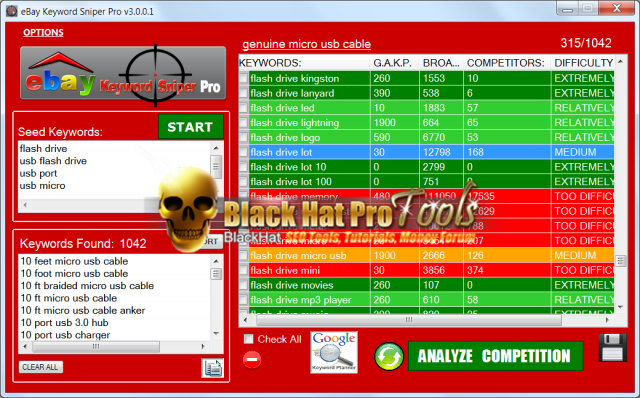Open the Google Keyword Planner icon
Image resolution: width=640 pixels, height=398 pixels.
pyautogui.click(x=334, y=352)
